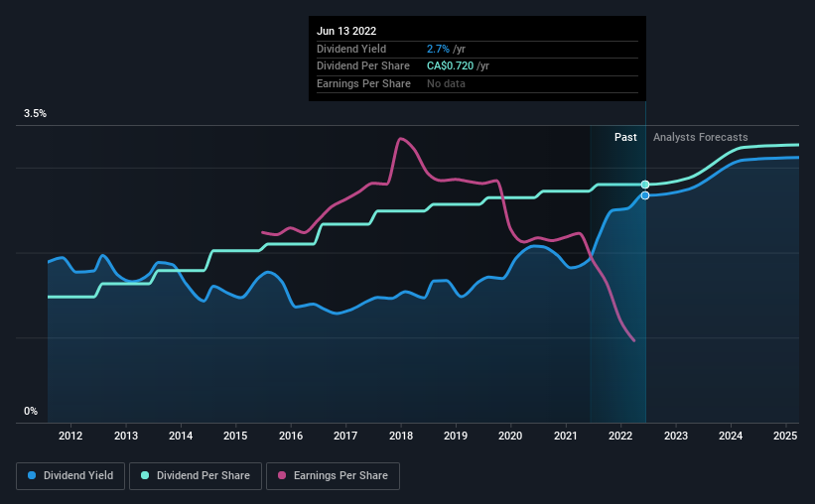Click the blue Dividend Yield legend dot

pyautogui.click(x=32, y=475)
